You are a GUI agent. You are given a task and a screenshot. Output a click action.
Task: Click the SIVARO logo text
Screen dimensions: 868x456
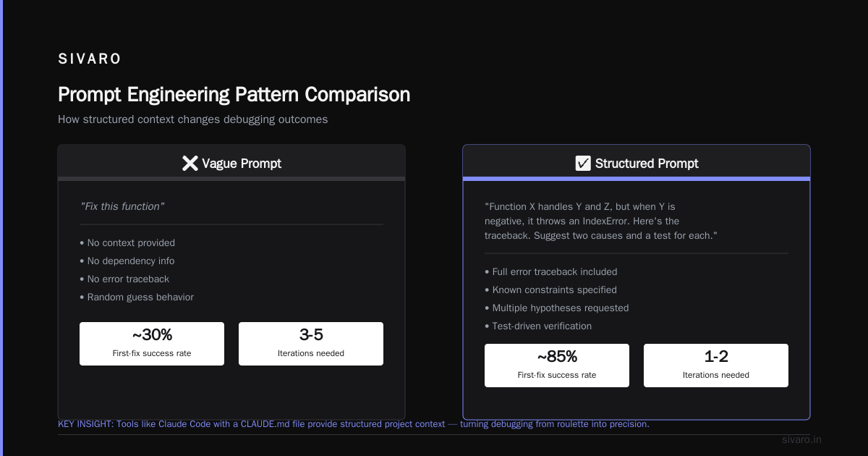[x=90, y=59]
